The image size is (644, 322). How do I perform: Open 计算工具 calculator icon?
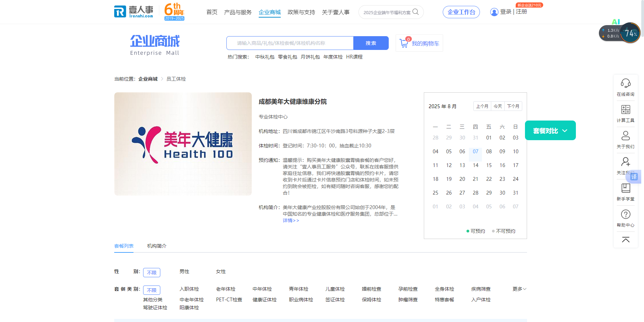[x=625, y=110]
